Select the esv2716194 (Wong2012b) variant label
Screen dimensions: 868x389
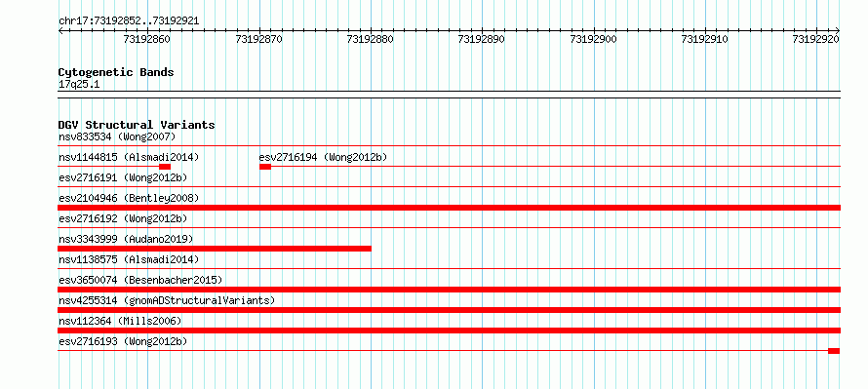click(x=323, y=157)
